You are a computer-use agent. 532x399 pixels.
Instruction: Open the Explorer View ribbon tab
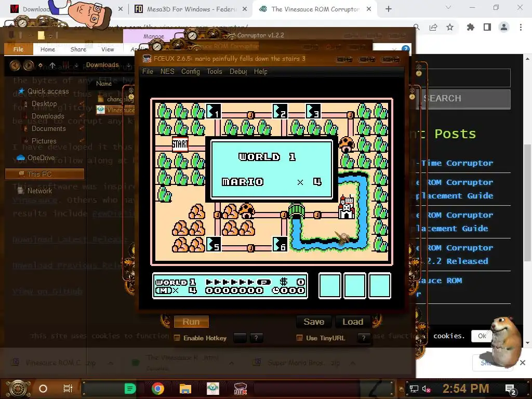[108, 49]
